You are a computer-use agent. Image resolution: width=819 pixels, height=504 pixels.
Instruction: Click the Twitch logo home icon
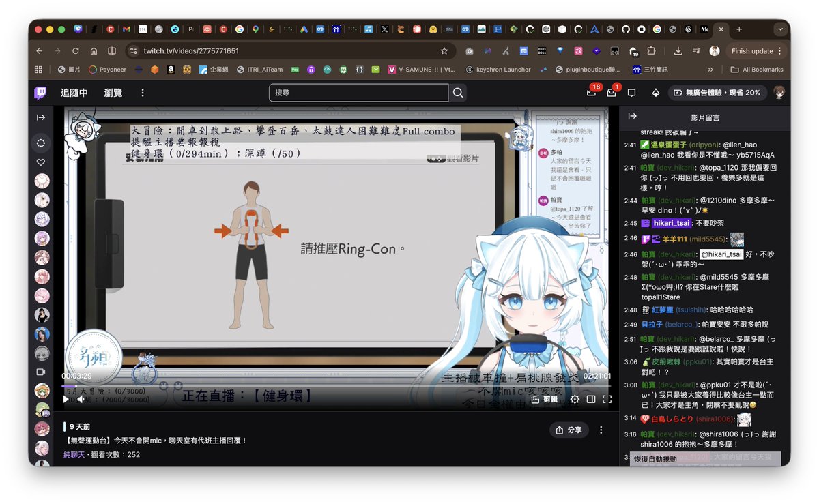point(41,92)
